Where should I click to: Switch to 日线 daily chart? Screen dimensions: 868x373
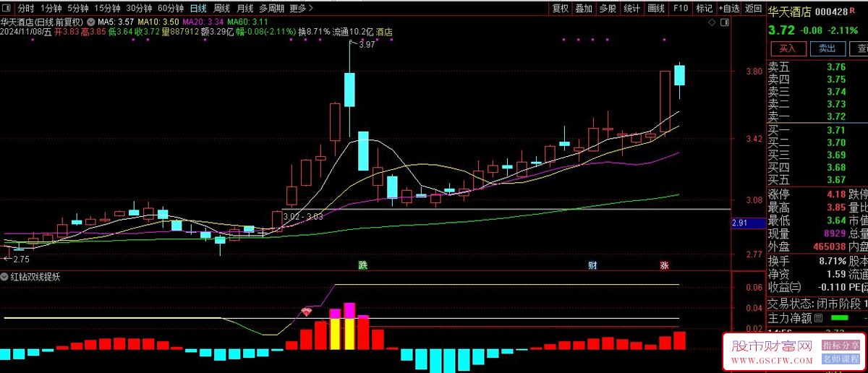click(198, 9)
